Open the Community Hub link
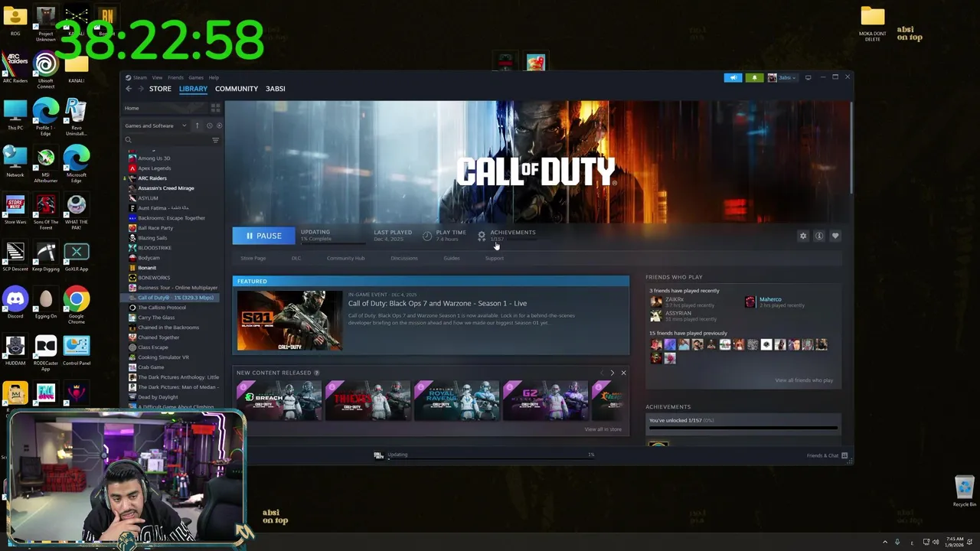This screenshot has height=551, width=980. click(345, 258)
